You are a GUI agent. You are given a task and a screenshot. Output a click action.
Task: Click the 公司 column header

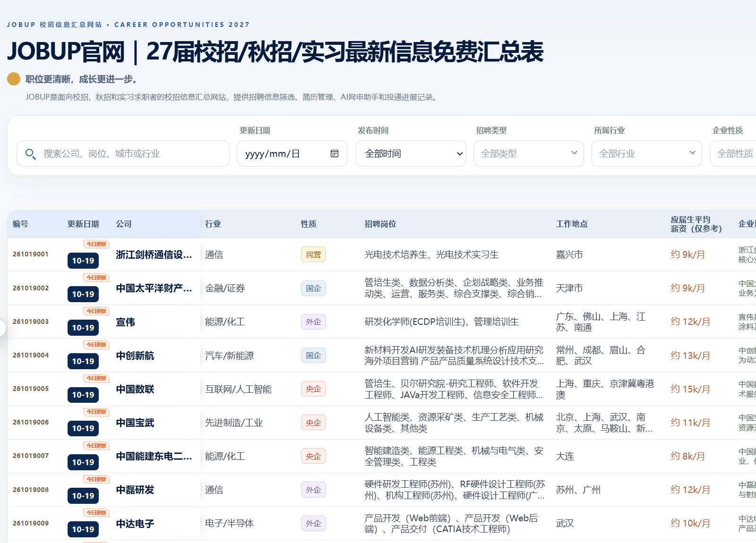124,224
